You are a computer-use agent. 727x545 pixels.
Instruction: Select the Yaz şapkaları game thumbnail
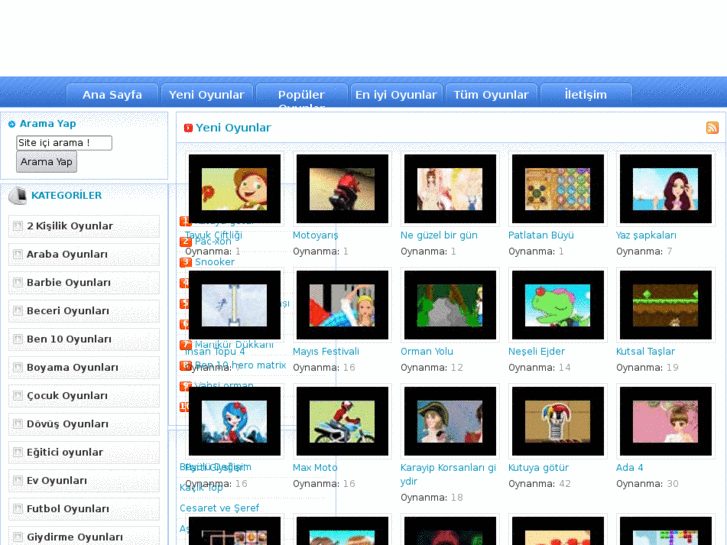pos(665,189)
